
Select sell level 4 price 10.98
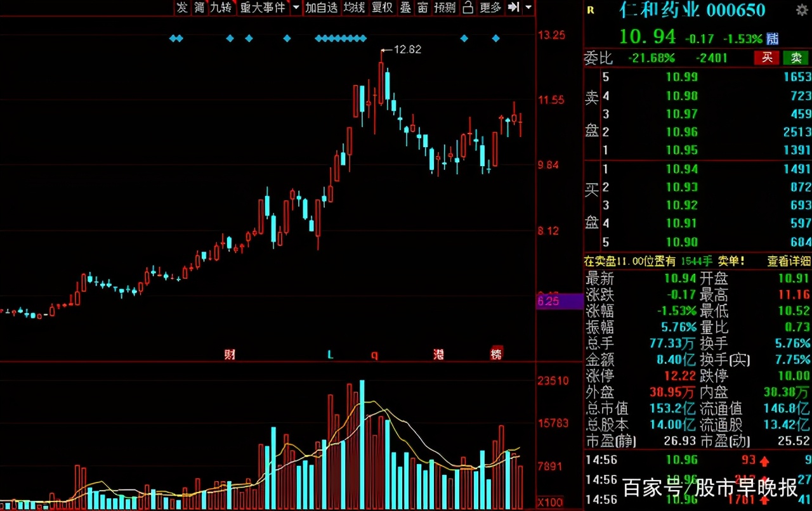coord(681,96)
